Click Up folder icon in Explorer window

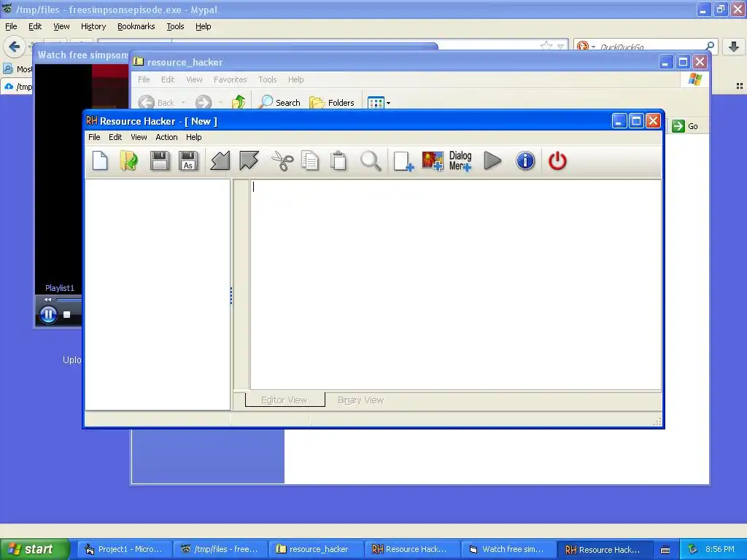pos(239,102)
